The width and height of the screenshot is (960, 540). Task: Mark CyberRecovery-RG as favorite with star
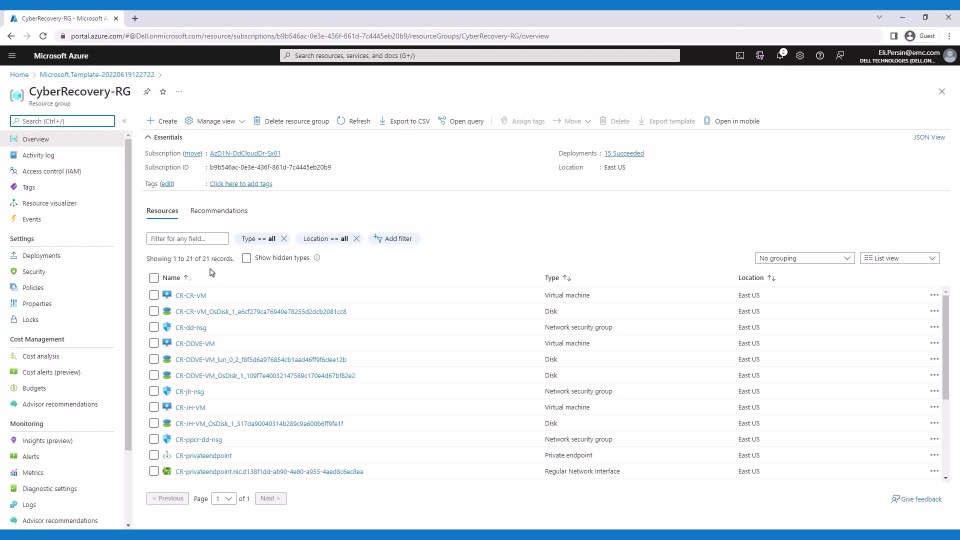tap(163, 91)
